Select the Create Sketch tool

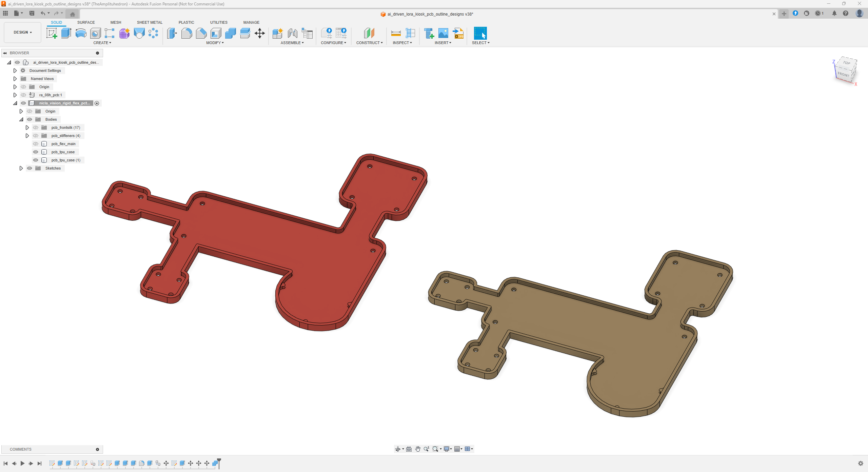click(52, 33)
